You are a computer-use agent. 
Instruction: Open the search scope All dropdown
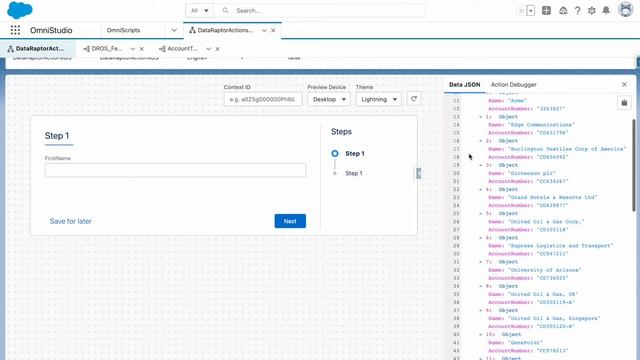(200, 11)
